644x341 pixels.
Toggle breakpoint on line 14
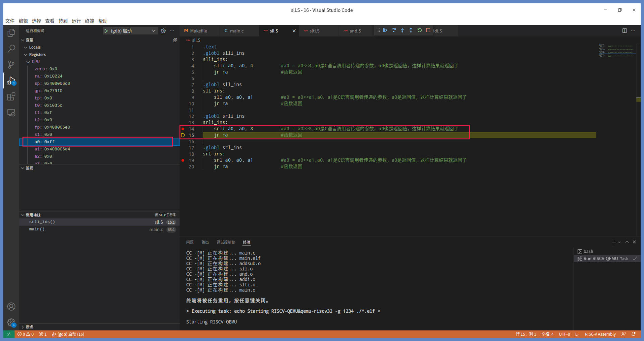183,129
